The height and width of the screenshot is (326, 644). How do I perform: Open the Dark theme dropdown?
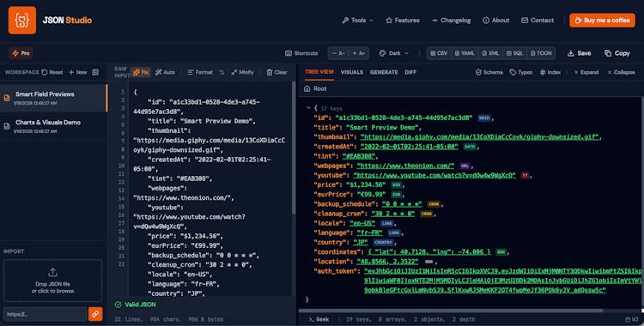click(393, 53)
